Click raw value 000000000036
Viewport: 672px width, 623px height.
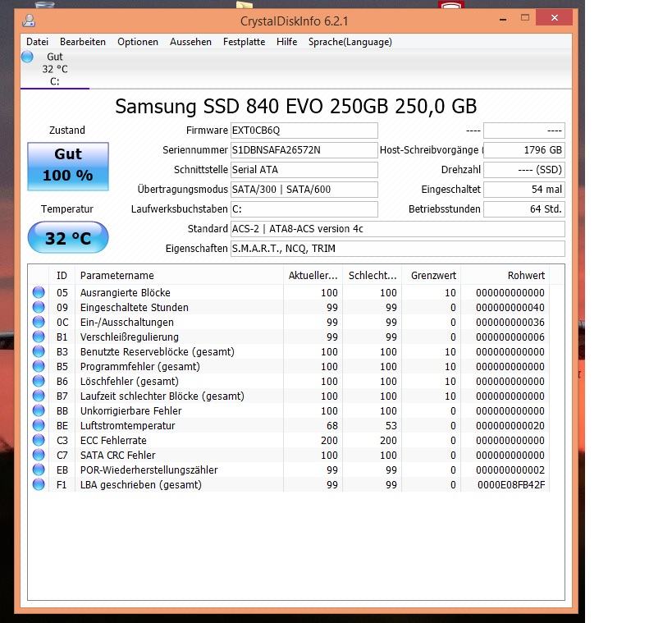pyautogui.click(x=510, y=322)
